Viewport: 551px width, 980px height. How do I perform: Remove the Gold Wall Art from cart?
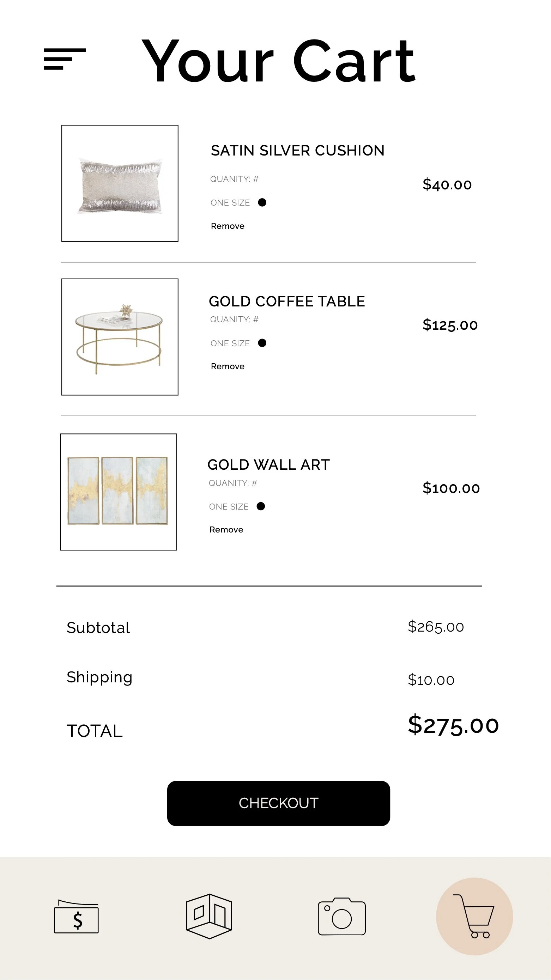click(x=226, y=530)
